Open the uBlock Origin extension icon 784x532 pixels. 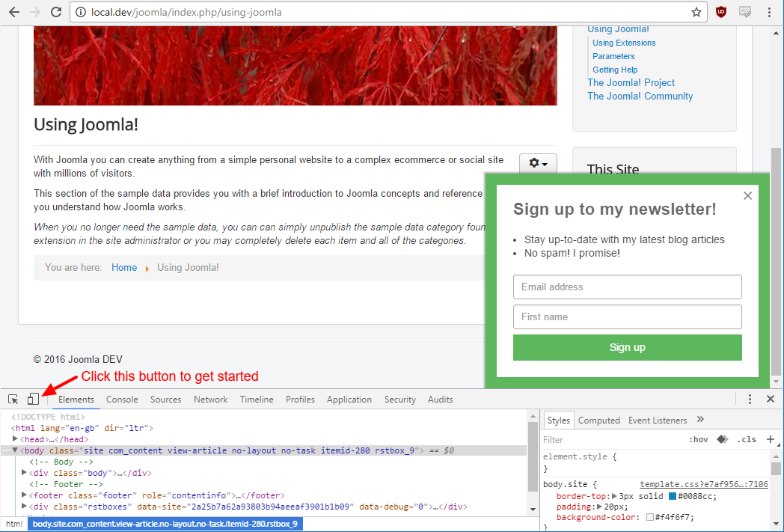click(x=720, y=12)
